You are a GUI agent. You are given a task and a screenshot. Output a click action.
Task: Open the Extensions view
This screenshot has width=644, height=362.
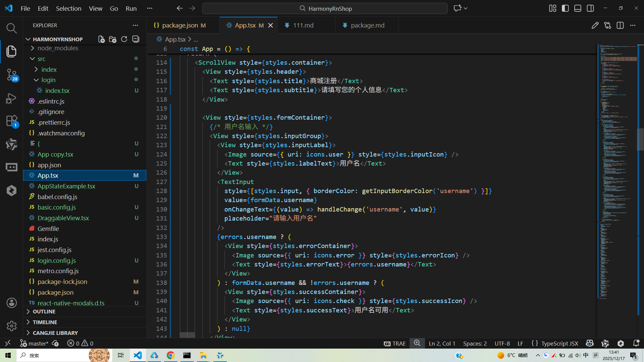[x=11, y=121]
